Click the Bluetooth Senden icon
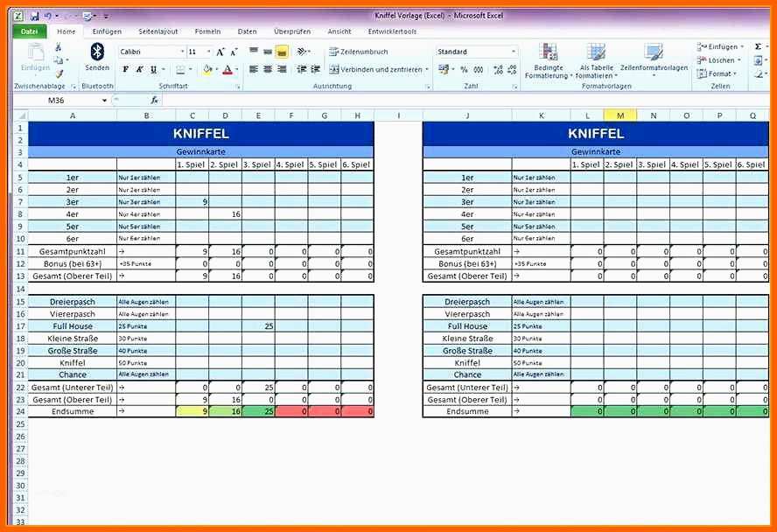 point(97,56)
